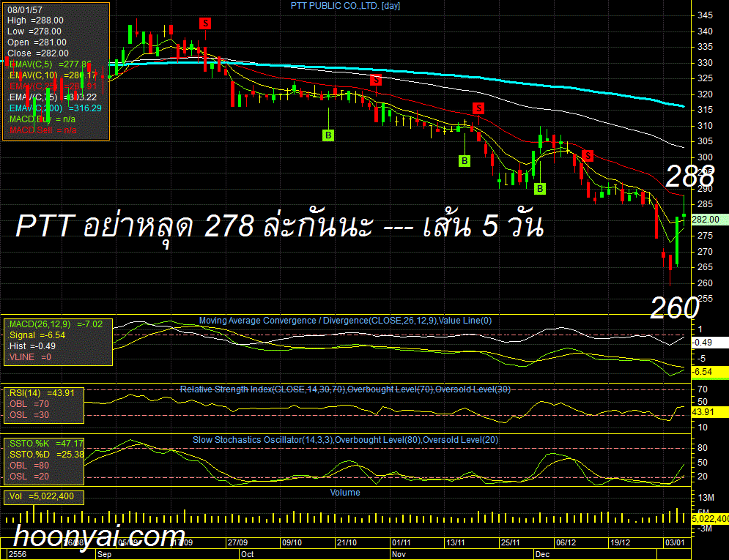Click the green B buy marker near 290
Viewport: 729px width, 560px height.
[540, 189]
